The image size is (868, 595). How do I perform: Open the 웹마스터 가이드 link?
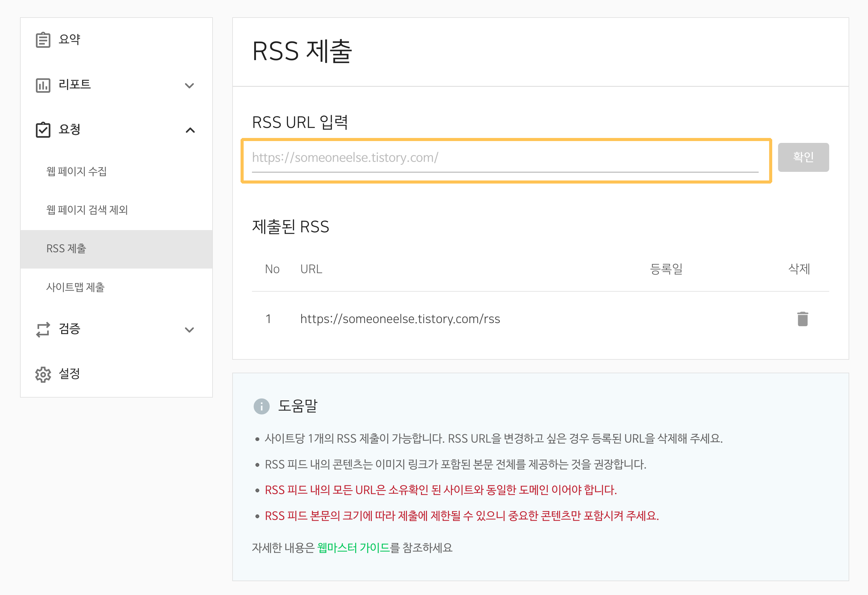coord(353,548)
